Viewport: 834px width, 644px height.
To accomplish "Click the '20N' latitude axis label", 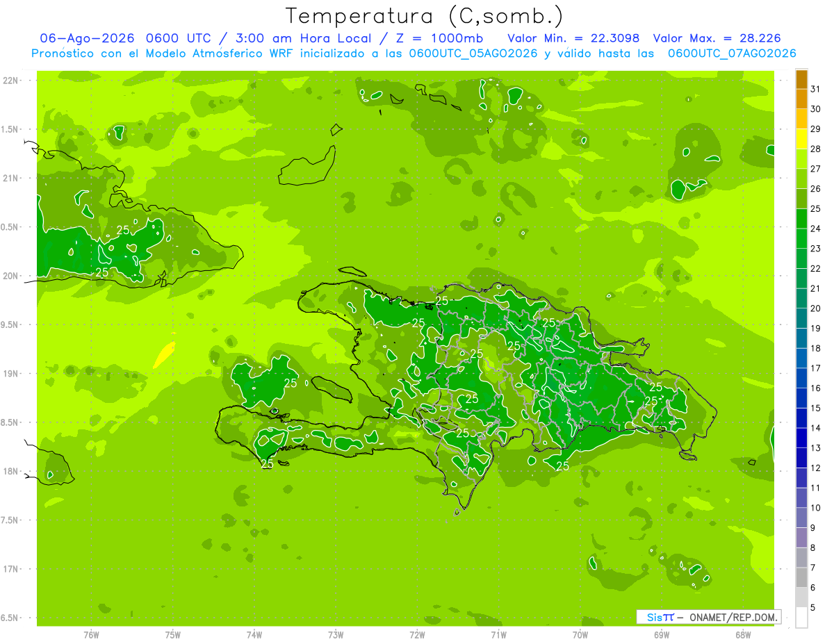I will pyautogui.click(x=10, y=276).
